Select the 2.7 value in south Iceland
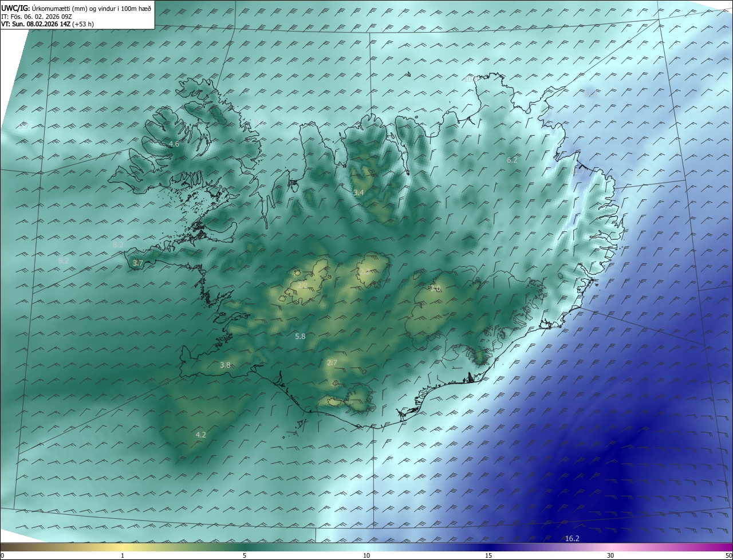The width and height of the screenshot is (733, 560). point(332,363)
